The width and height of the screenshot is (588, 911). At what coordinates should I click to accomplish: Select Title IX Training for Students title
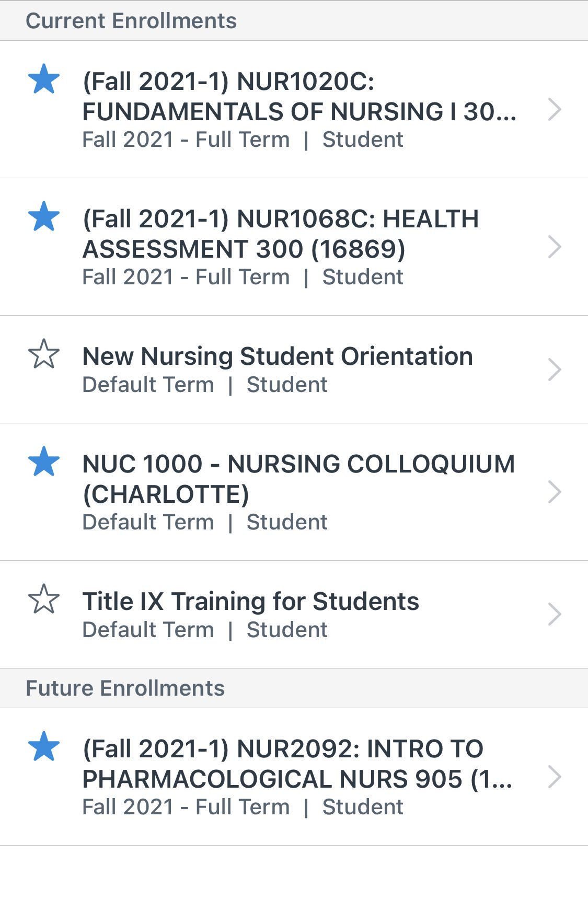click(251, 602)
